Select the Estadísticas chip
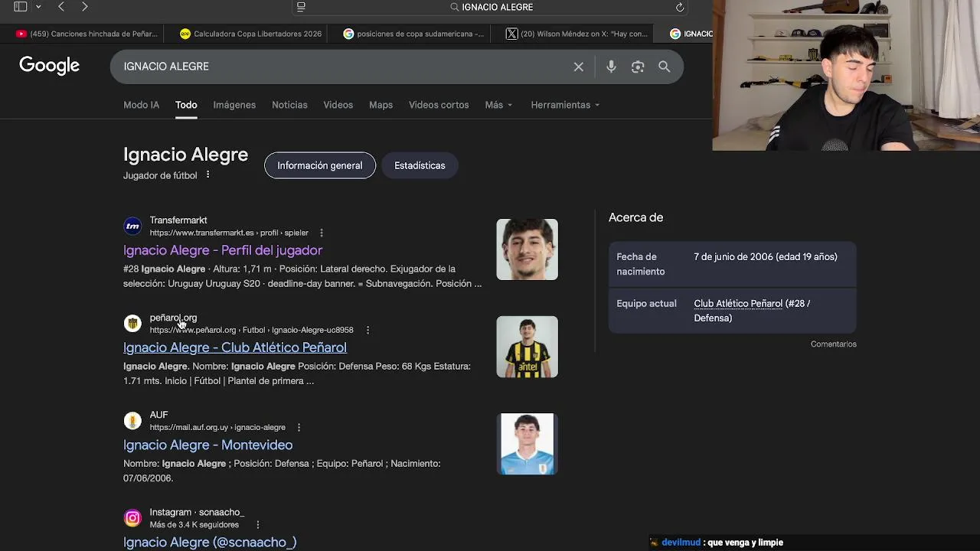The image size is (980, 551). [420, 165]
